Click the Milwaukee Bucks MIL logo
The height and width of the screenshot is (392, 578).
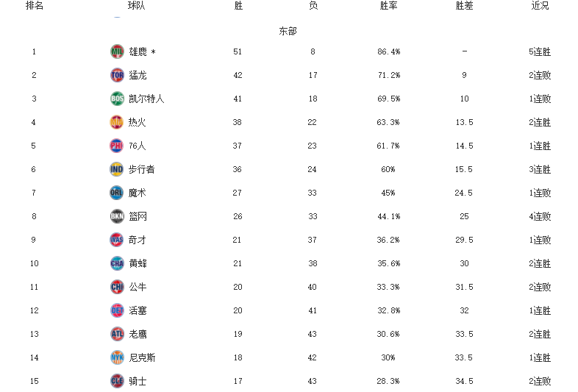(x=117, y=51)
